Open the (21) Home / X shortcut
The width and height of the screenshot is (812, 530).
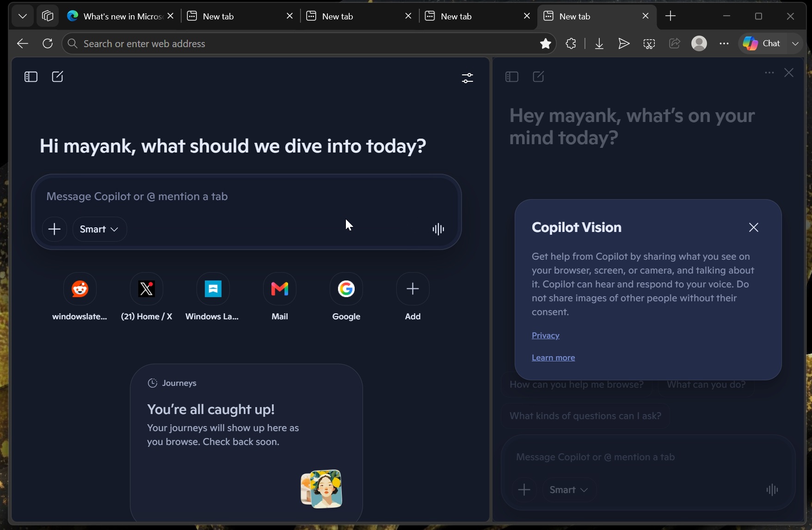[x=147, y=297]
